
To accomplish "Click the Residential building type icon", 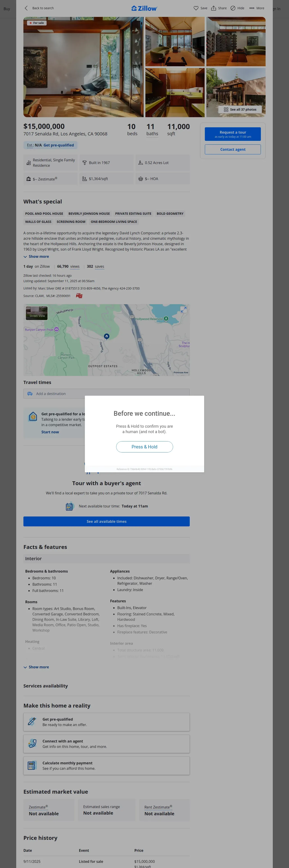I will point(29,163).
